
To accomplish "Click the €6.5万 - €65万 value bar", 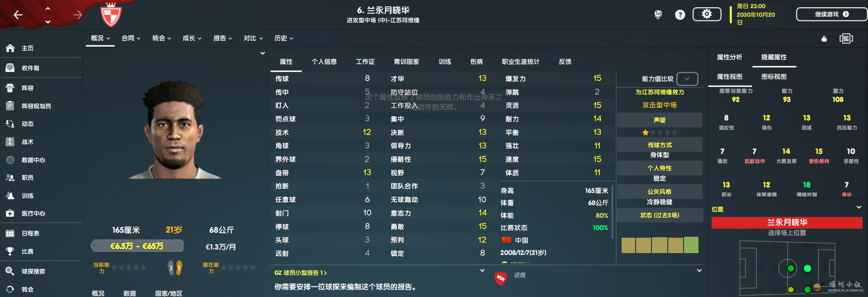I will pos(137,246).
